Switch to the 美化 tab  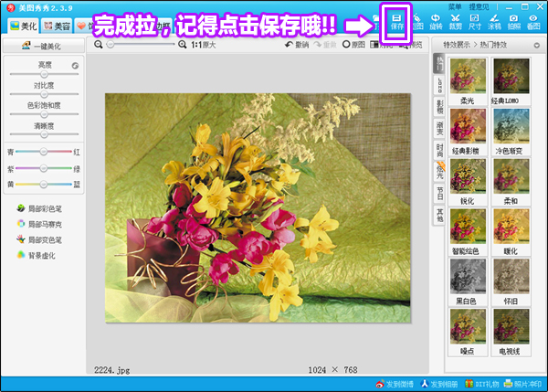tap(23, 25)
